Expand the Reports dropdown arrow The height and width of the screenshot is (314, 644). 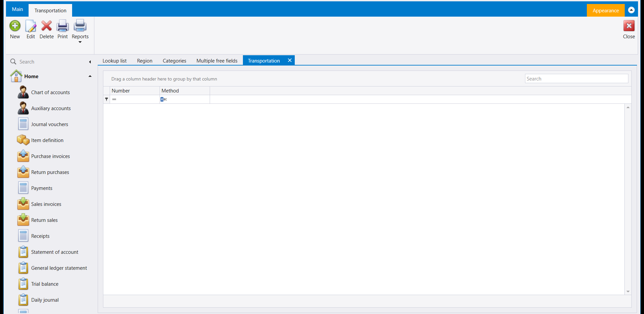click(x=80, y=42)
